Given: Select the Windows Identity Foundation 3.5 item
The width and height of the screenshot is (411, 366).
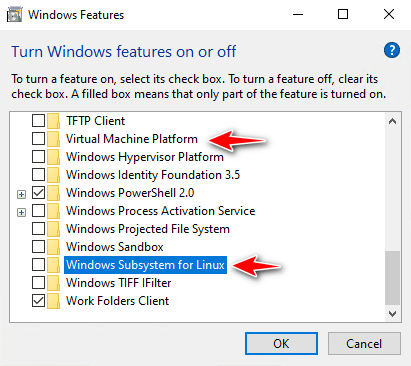Looking at the screenshot, I should [x=153, y=175].
